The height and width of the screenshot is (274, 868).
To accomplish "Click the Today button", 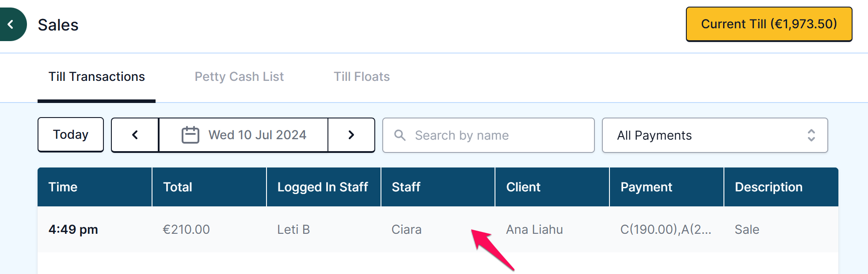I will (71, 134).
